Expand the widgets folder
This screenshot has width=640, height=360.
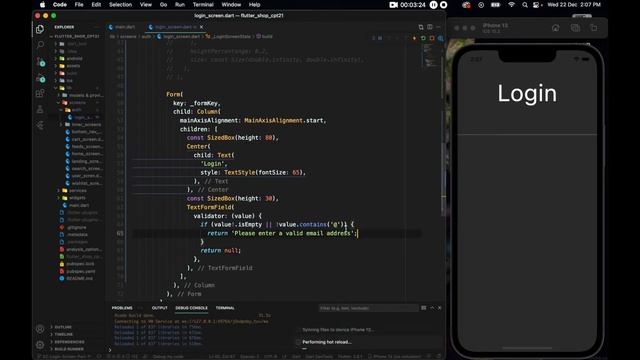coord(76,198)
